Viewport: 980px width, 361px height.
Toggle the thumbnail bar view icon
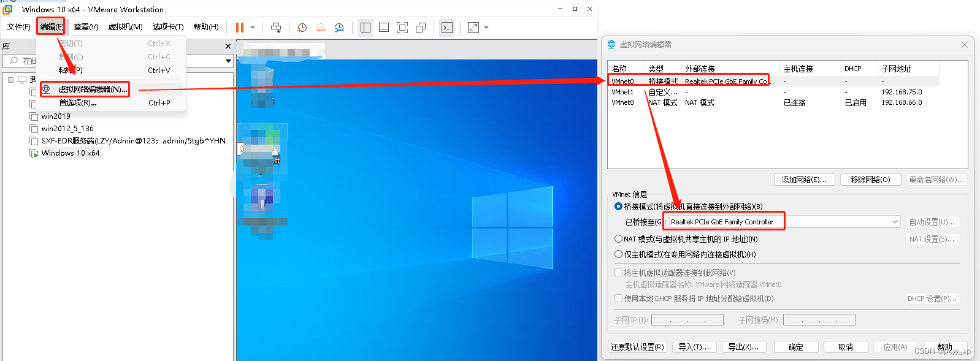pyautogui.click(x=384, y=28)
